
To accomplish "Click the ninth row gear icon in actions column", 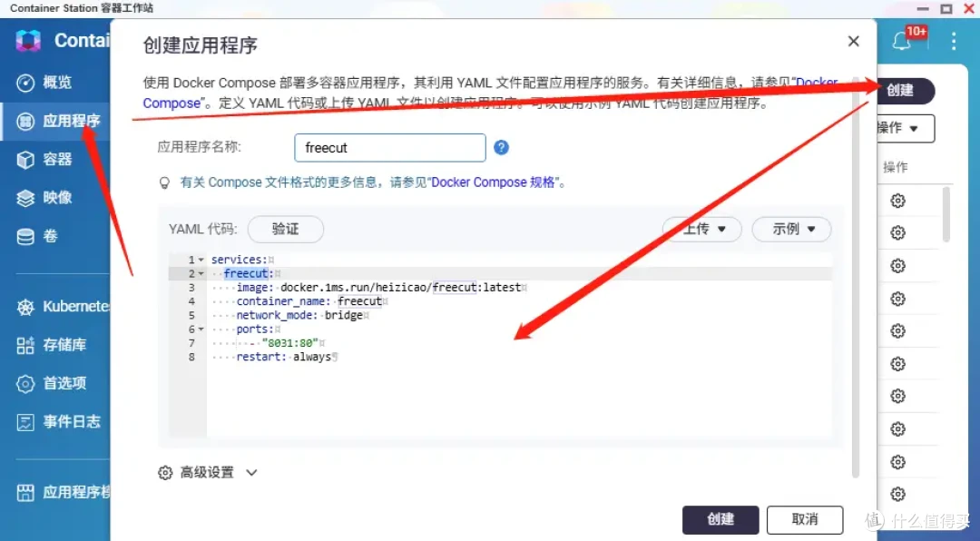I will pos(898,462).
